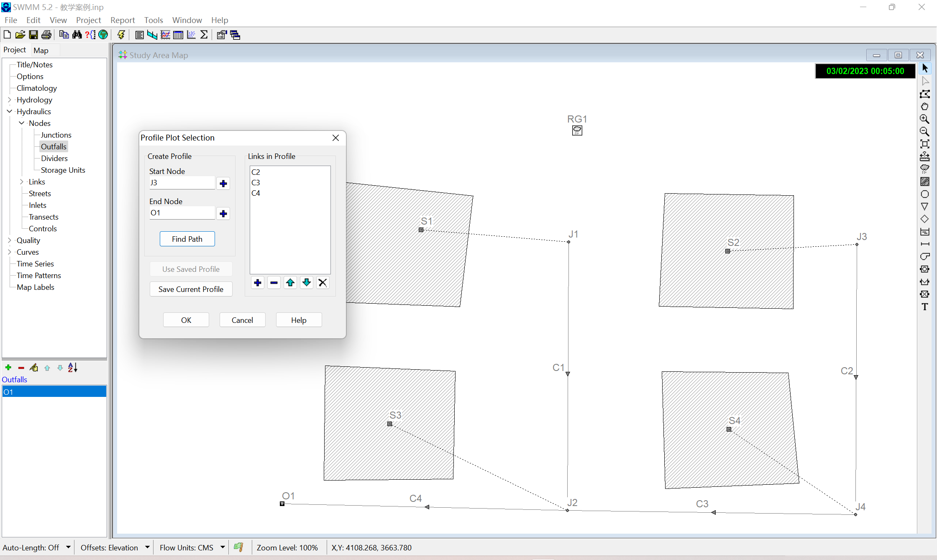937x560 pixels.
Task: Select the rain gage tool in map toolbar
Action: (924, 169)
